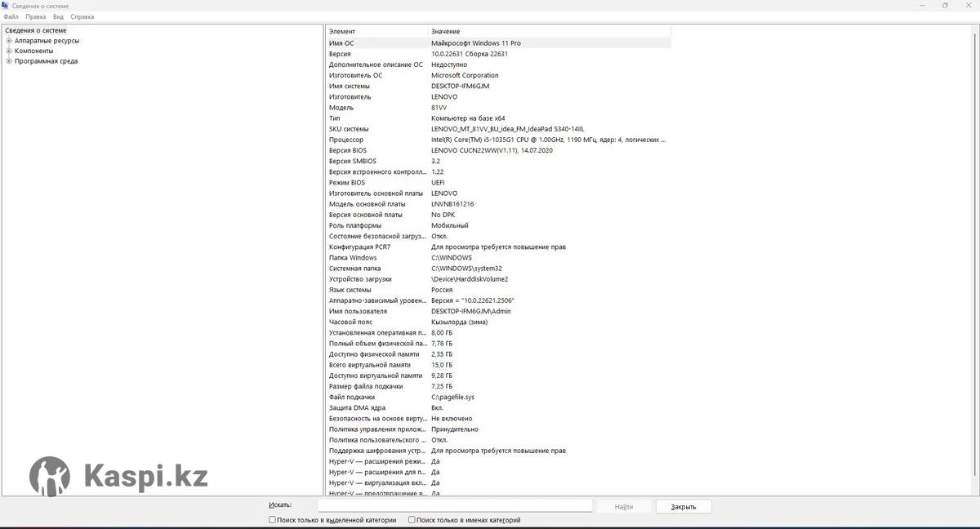Select the Версия BIOS row
The width and height of the screenshot is (980, 529).
click(x=498, y=150)
